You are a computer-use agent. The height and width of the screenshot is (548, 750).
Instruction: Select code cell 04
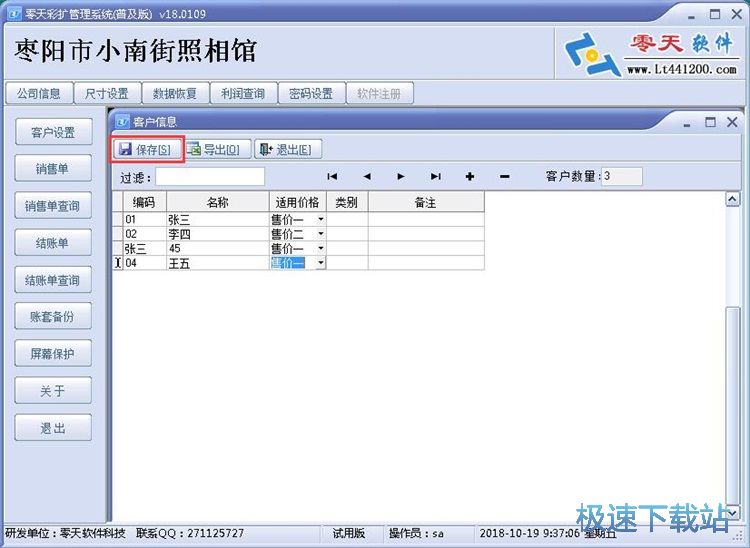[144, 263]
